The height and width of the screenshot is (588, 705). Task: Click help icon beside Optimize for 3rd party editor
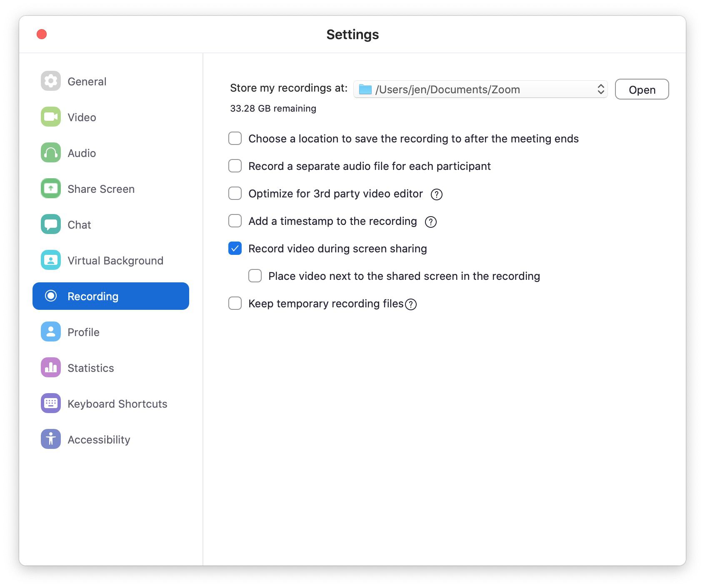pos(436,194)
